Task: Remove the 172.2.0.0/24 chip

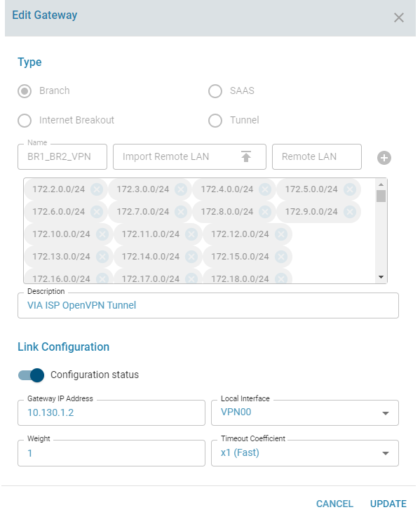Action: 97,189
